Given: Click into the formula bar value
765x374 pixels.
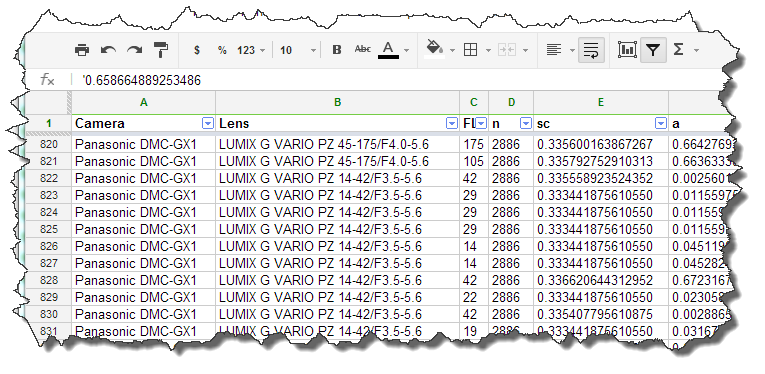Looking at the screenshot, I should (142, 80).
